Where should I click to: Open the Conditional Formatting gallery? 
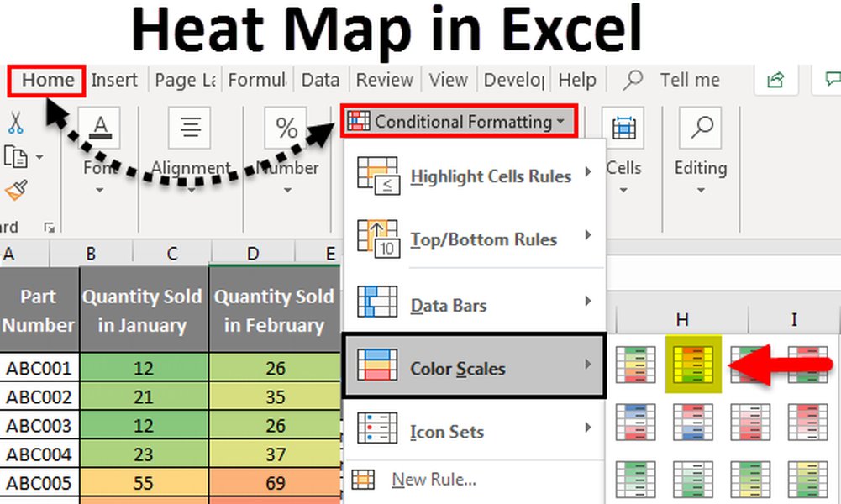point(459,121)
